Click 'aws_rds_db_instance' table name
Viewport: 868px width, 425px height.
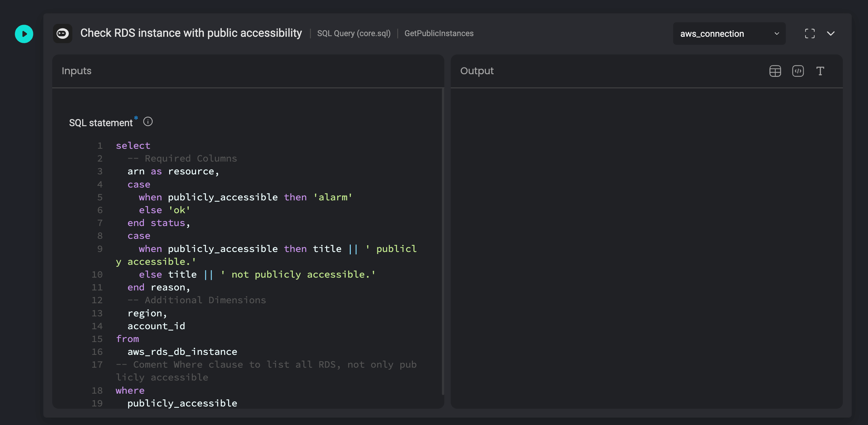click(x=182, y=352)
